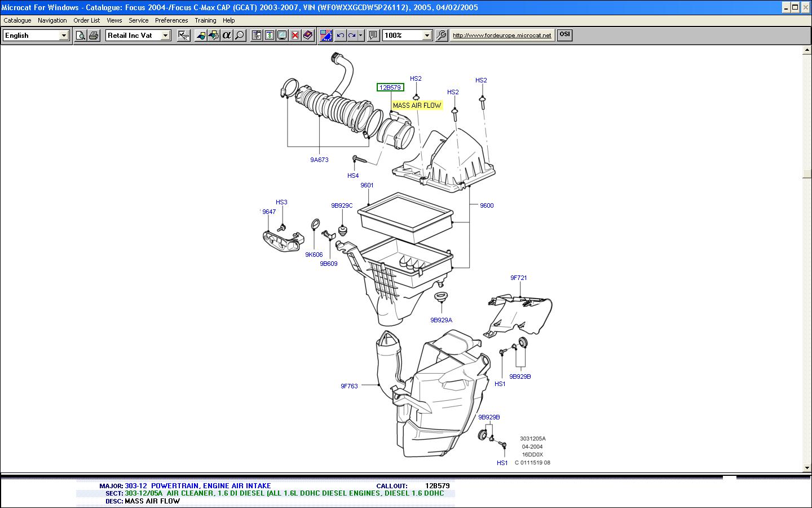Click the alpha index search icon
Screen dimensions: 812x508
227,36
